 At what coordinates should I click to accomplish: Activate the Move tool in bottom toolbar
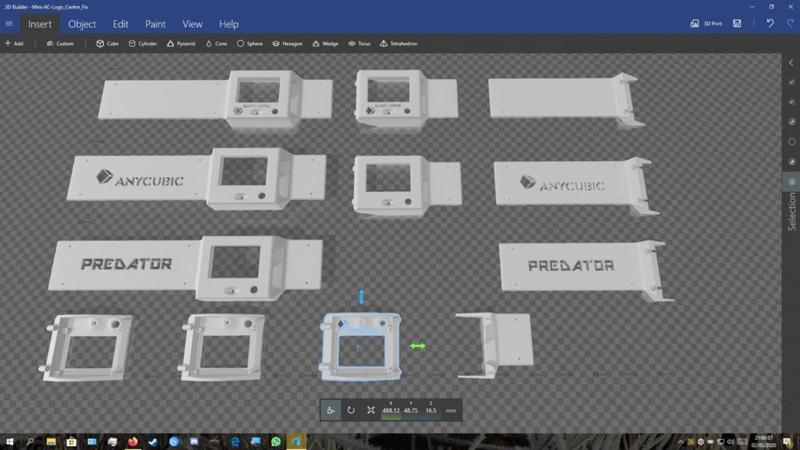click(x=331, y=410)
